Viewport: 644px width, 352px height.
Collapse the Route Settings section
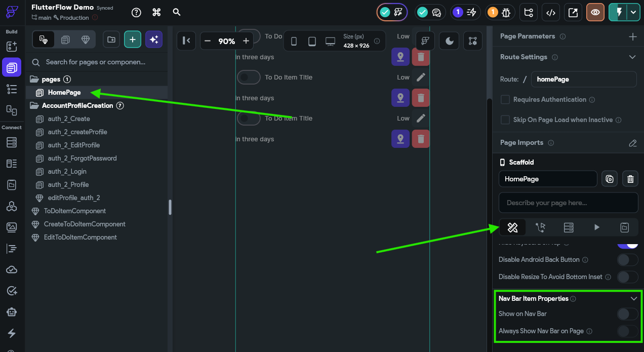click(x=632, y=57)
